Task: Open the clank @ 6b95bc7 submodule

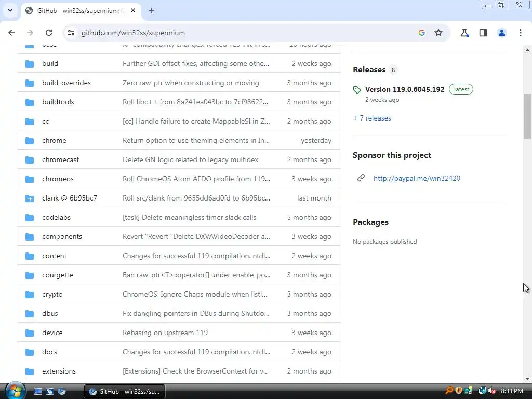Action: point(70,198)
